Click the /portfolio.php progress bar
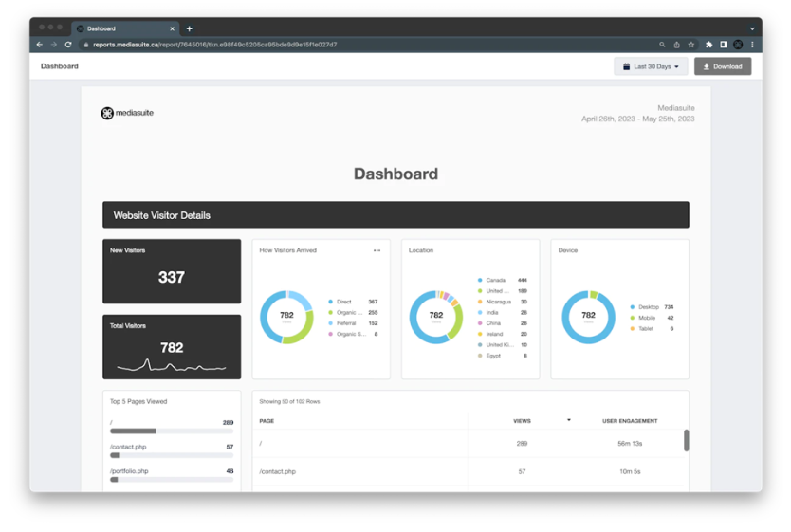Image resolution: width=791 pixels, height=532 pixels. pos(172,480)
